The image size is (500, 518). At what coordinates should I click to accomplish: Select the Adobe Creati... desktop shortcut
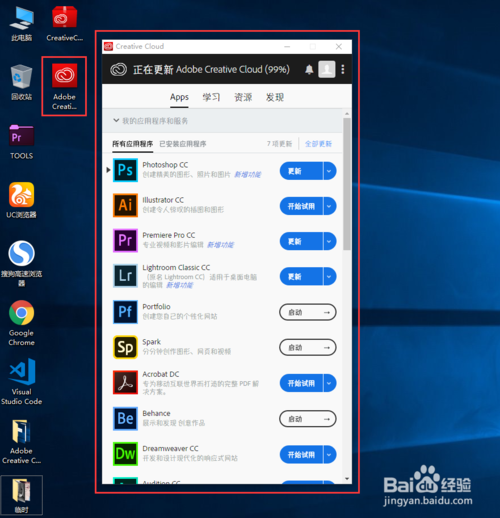64,86
